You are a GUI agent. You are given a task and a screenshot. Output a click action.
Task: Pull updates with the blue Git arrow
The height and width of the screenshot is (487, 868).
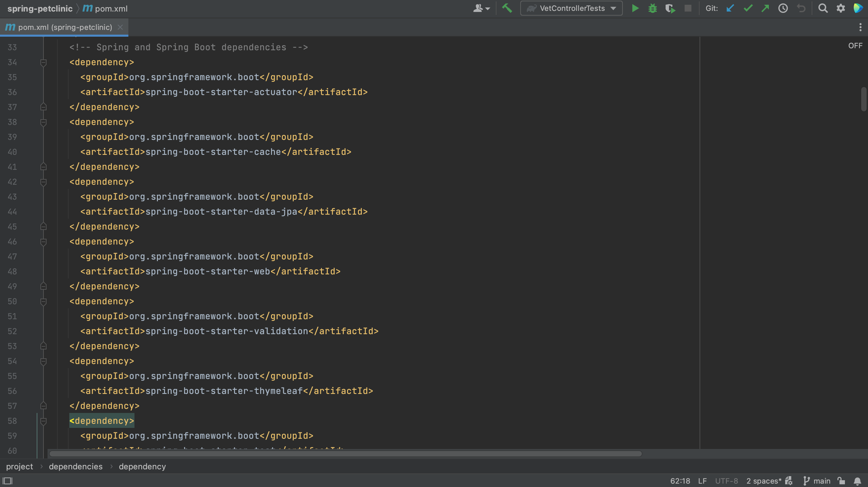(x=730, y=8)
